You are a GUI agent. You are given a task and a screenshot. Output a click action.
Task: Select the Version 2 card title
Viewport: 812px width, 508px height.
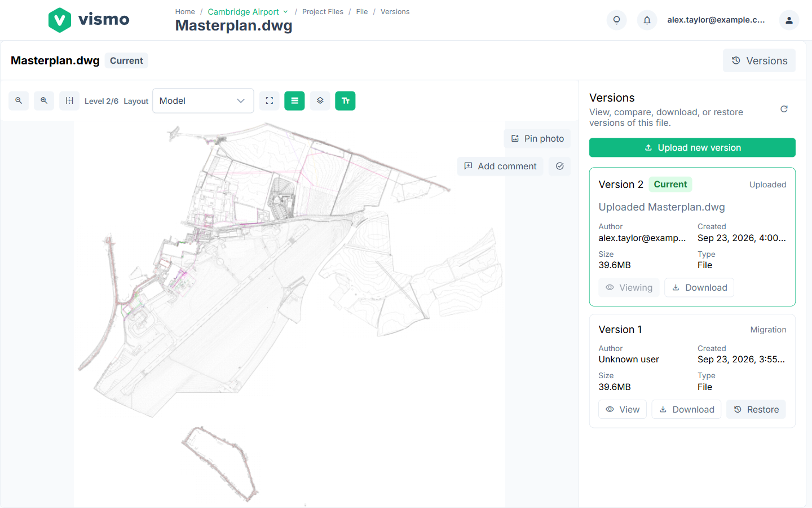click(x=621, y=185)
